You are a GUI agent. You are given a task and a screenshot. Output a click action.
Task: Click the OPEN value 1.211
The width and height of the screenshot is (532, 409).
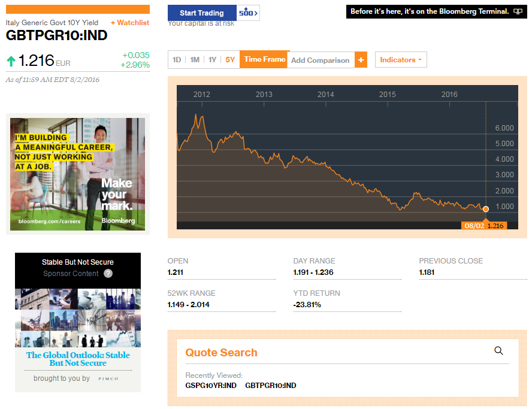(x=176, y=272)
